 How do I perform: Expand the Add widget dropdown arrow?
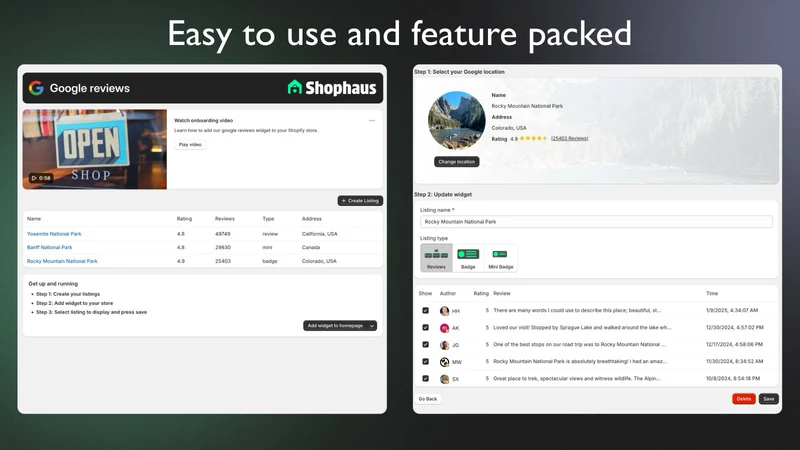pyautogui.click(x=372, y=326)
